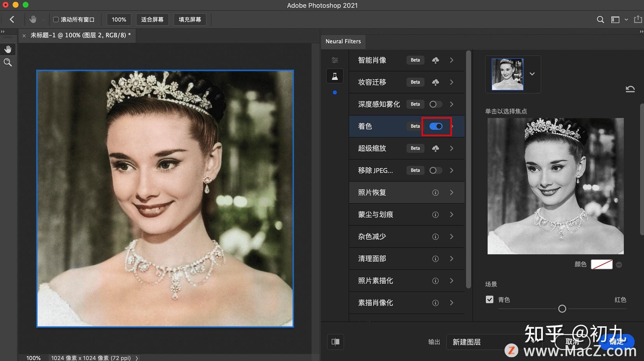
Task: Click the grayscale focal point preview image
Action: coord(556,186)
